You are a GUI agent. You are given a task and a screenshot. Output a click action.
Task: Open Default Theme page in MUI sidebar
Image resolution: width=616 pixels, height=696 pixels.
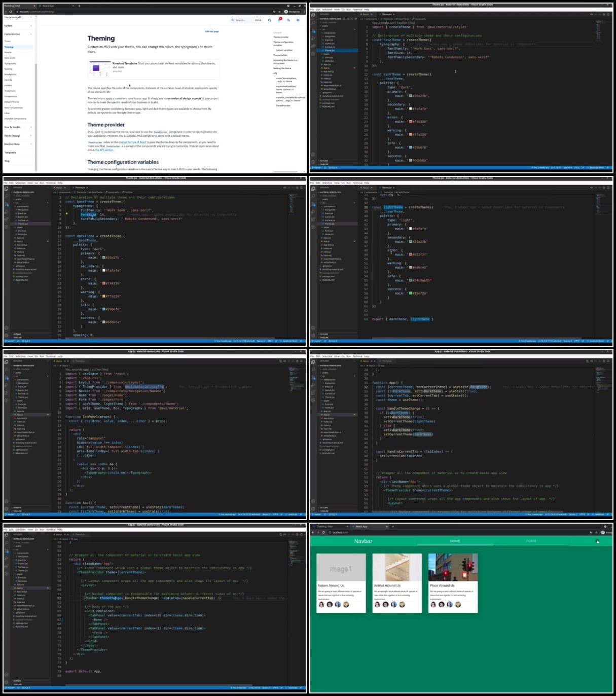[12, 102]
